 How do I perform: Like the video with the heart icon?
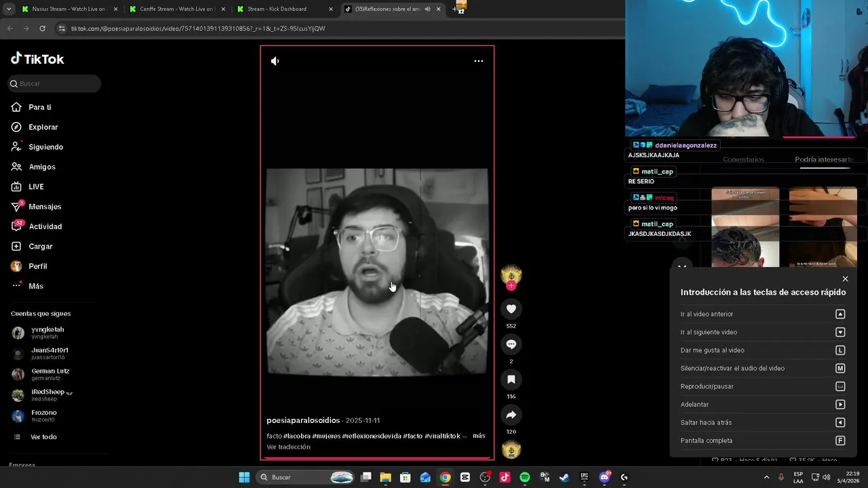tap(511, 309)
